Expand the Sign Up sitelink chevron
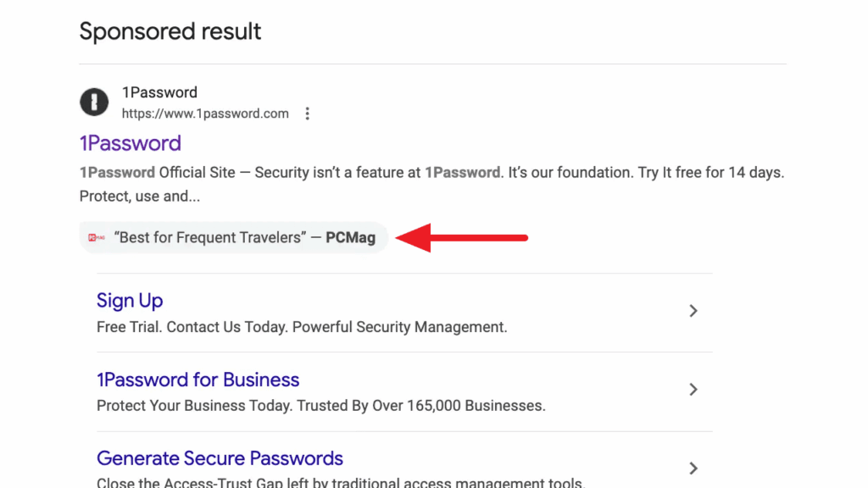The height and width of the screenshot is (488, 868). [x=693, y=312]
